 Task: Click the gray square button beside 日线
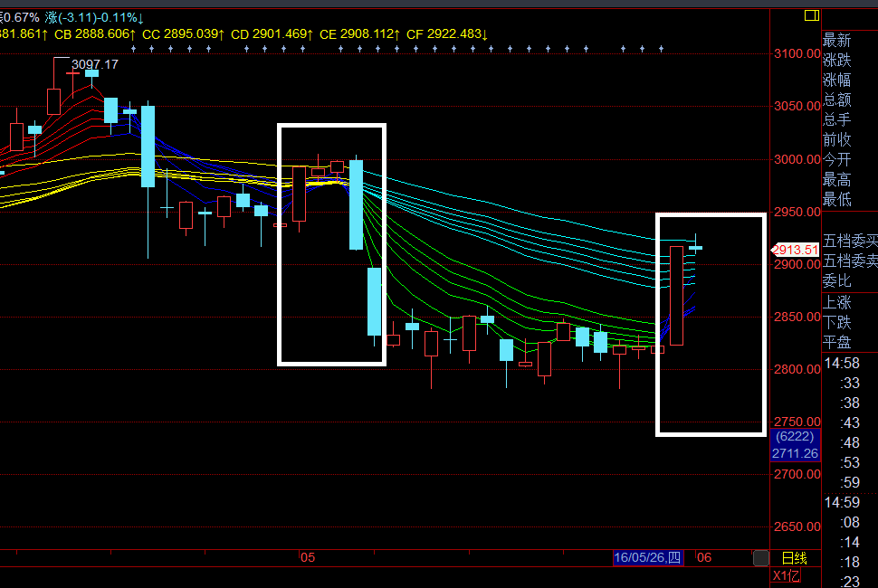click(x=761, y=558)
